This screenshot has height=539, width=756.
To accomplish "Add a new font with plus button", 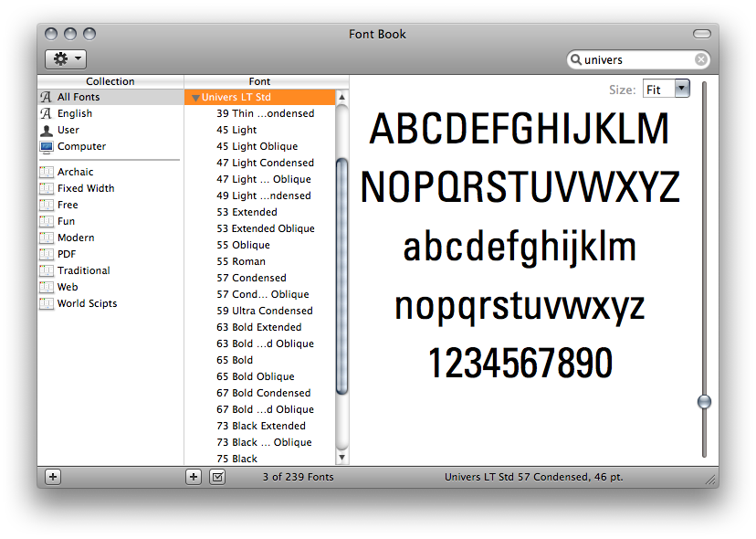I will 194,477.
